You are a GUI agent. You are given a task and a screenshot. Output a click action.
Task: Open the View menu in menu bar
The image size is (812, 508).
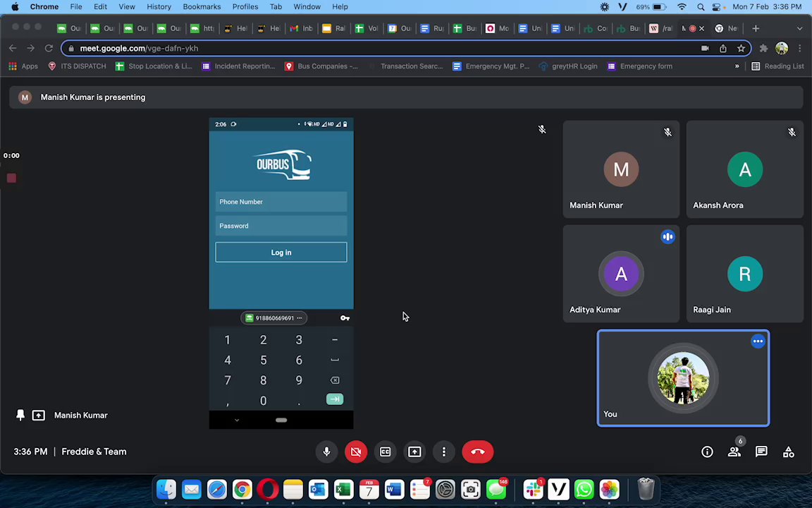(x=127, y=7)
